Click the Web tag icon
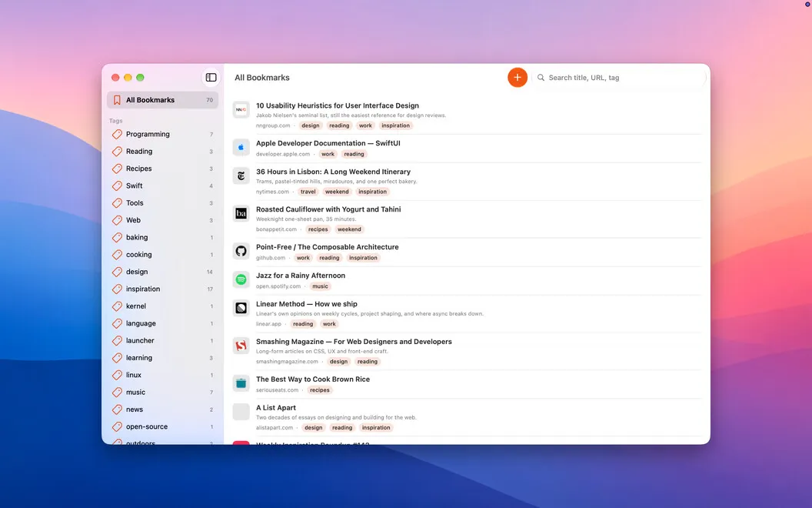 click(117, 220)
